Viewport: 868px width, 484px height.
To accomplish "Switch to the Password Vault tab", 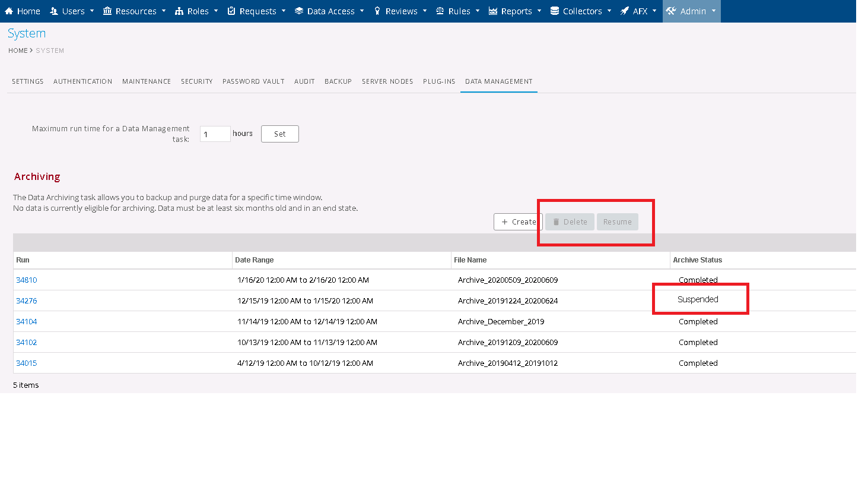I will 253,81.
